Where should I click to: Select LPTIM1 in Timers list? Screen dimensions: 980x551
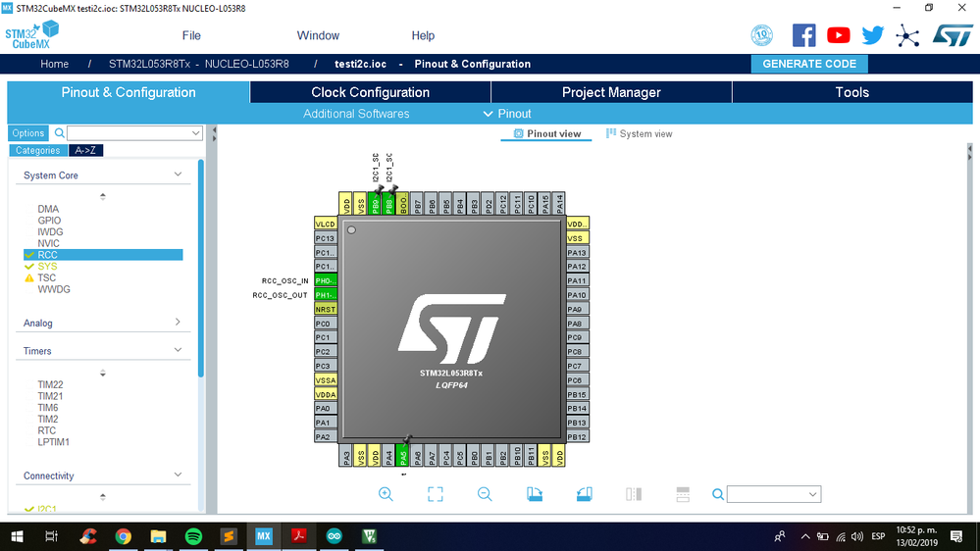click(x=53, y=441)
